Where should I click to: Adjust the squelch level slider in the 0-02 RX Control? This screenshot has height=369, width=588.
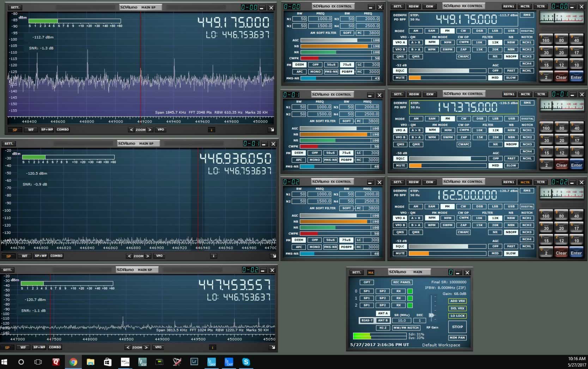[x=448, y=246]
